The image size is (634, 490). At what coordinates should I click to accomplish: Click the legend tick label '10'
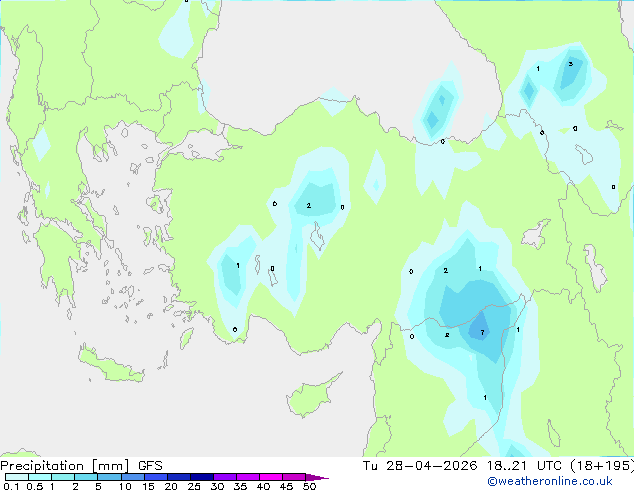[x=125, y=486]
